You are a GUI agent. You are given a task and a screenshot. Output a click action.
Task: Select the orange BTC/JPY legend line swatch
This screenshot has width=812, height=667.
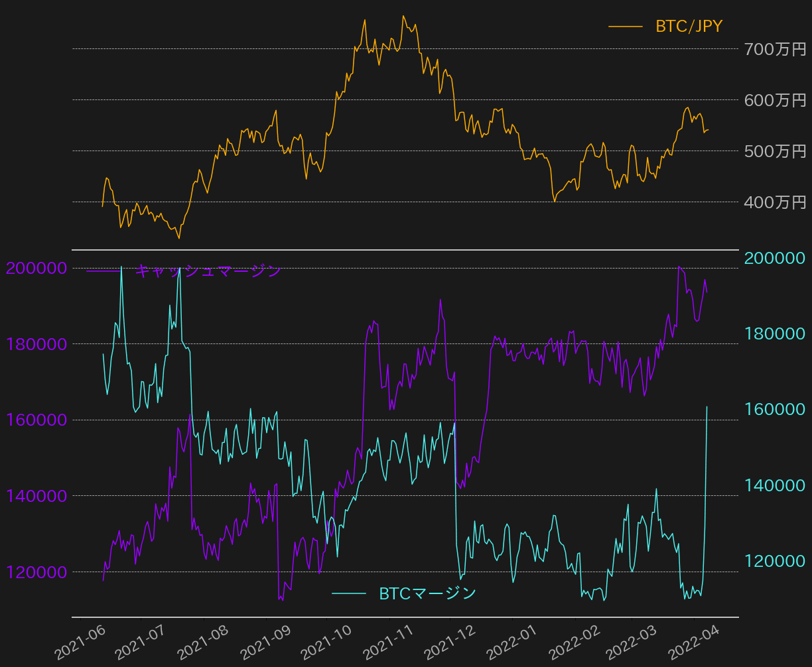tap(626, 27)
